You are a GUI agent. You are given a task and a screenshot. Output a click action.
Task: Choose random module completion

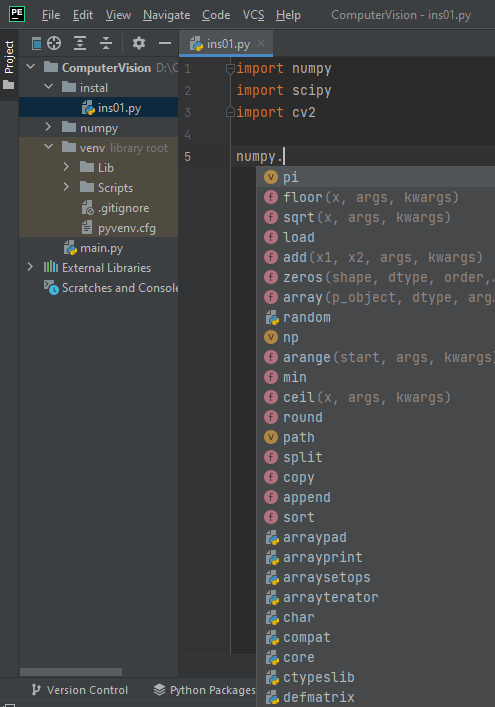click(x=376, y=317)
